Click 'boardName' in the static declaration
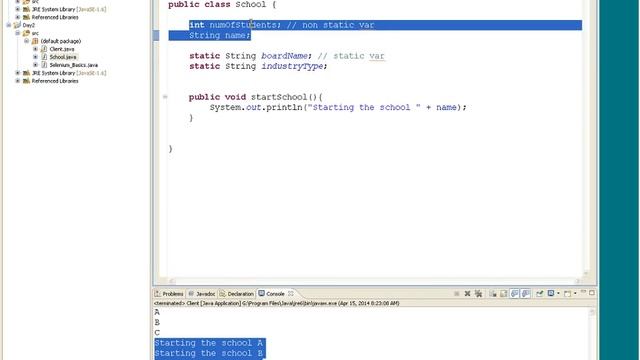The height and width of the screenshot is (360, 640). tap(284, 56)
